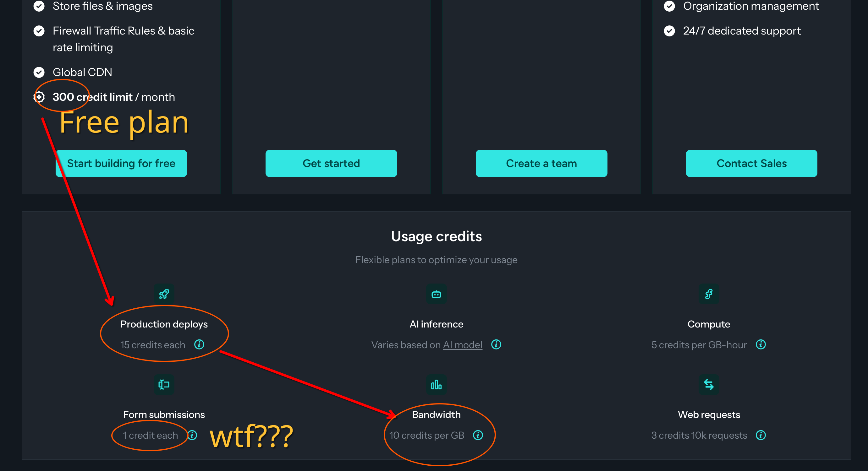
Task: Click the credit limit icon beside 300
Action: point(39,97)
